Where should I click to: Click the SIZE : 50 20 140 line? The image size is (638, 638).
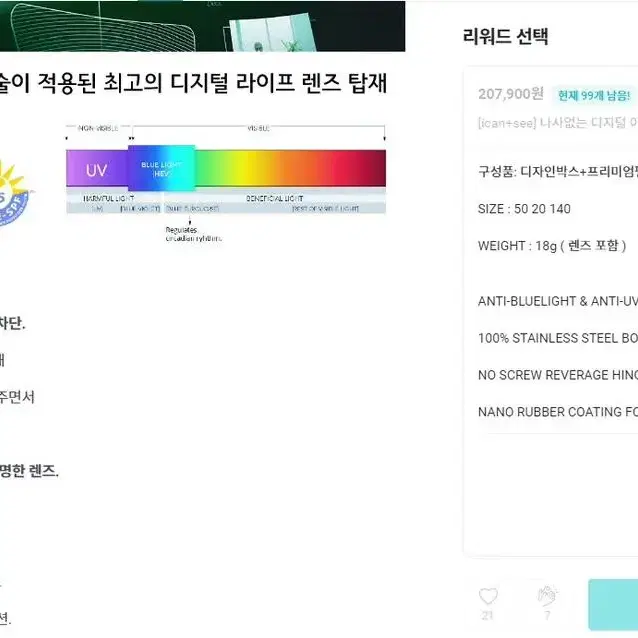pos(524,209)
